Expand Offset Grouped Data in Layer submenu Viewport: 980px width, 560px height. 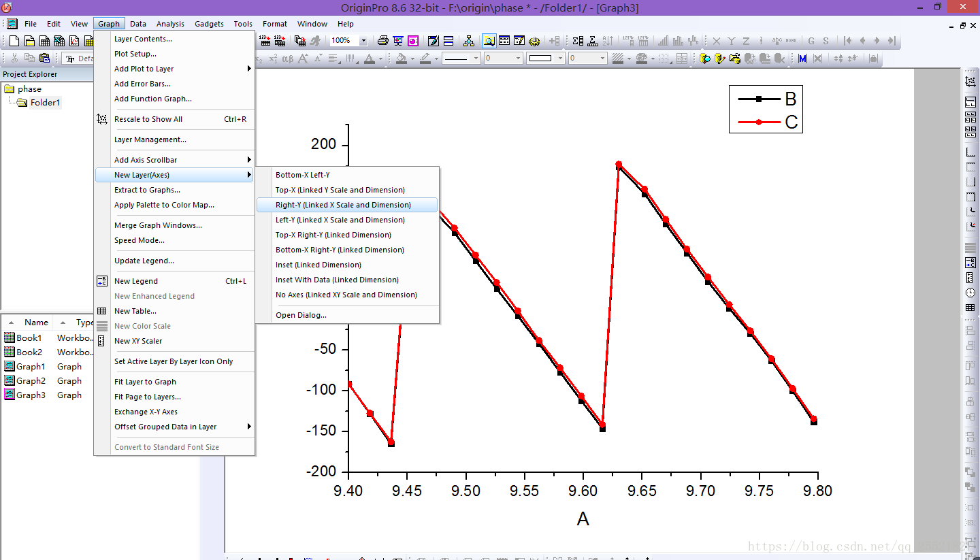[x=249, y=427]
